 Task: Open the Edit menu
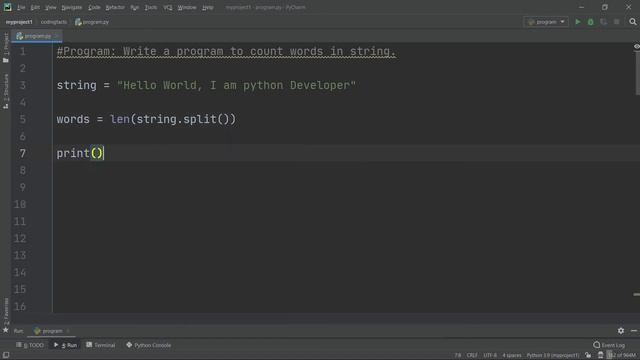(35, 7)
